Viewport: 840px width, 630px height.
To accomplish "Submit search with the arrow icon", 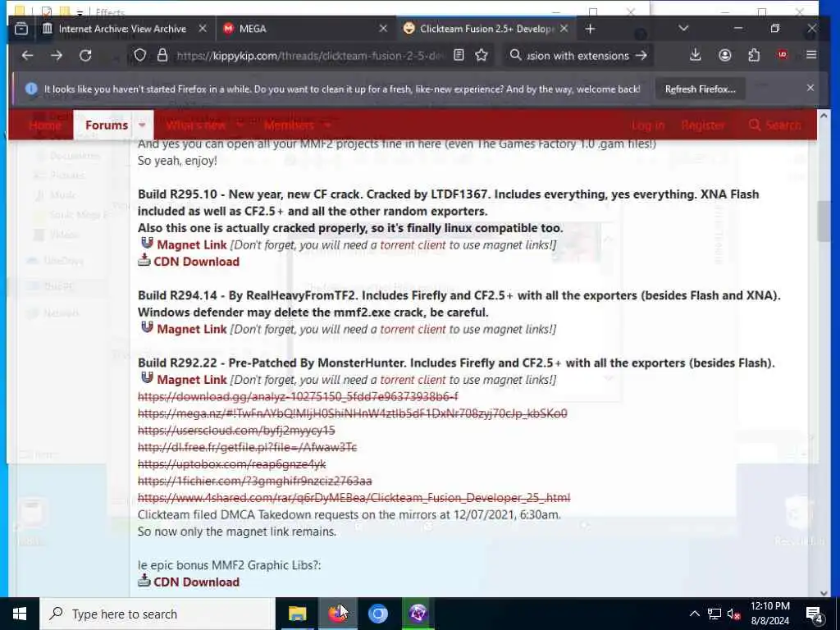I will [x=641, y=55].
